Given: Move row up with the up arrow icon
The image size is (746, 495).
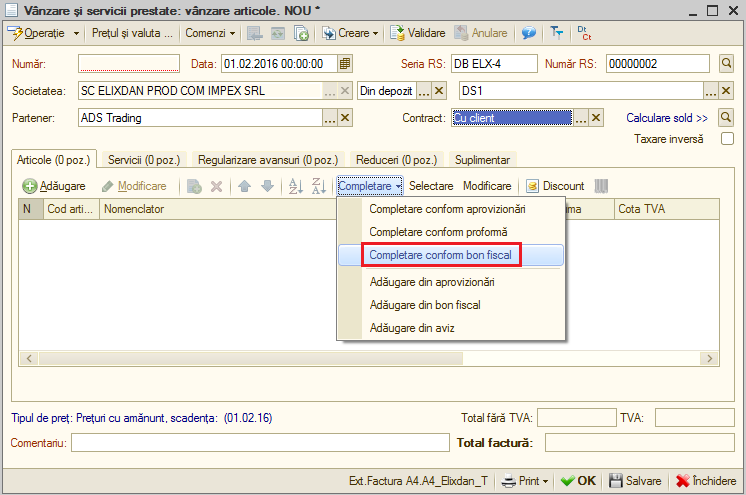Looking at the screenshot, I should pos(245,186).
